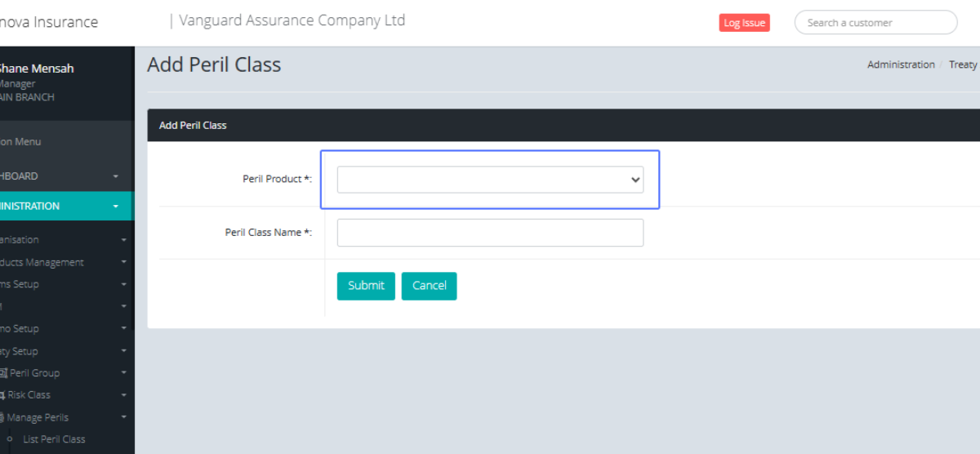This screenshot has width=980, height=454.
Task: Click the Cancel button
Action: pyautogui.click(x=429, y=286)
